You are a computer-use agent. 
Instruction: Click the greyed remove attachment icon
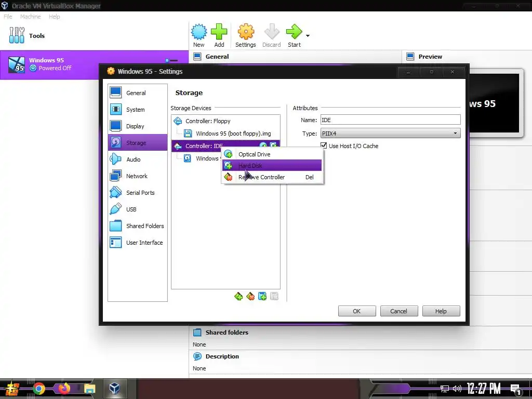[x=274, y=297]
